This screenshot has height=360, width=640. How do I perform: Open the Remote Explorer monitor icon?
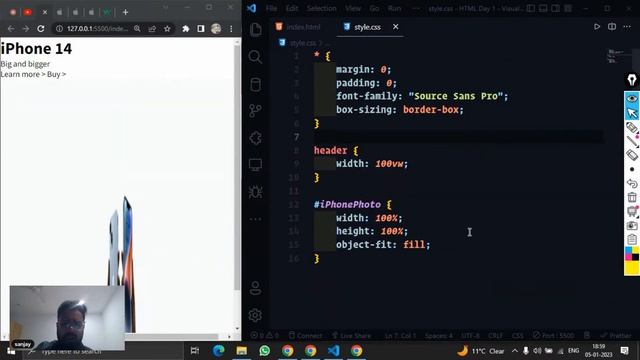256,165
